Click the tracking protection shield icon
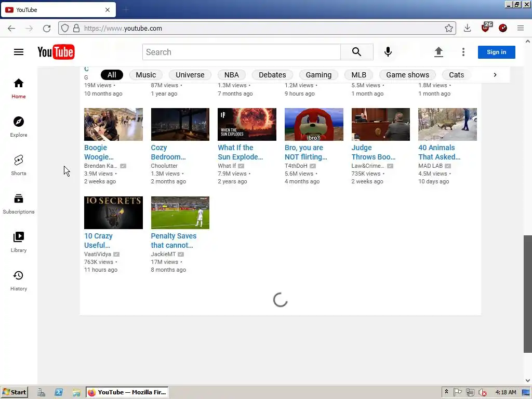Image resolution: width=532 pixels, height=399 pixels. click(x=65, y=29)
